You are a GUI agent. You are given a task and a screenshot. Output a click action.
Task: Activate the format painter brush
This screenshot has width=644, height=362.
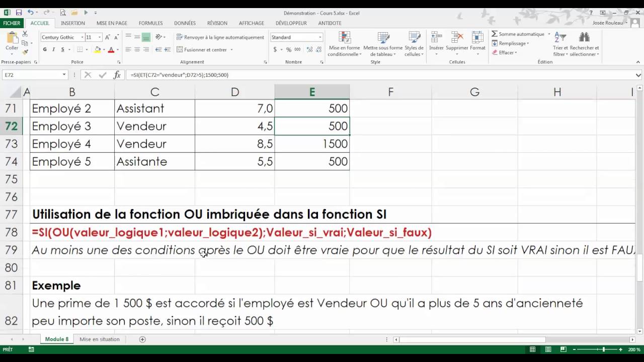point(25,52)
